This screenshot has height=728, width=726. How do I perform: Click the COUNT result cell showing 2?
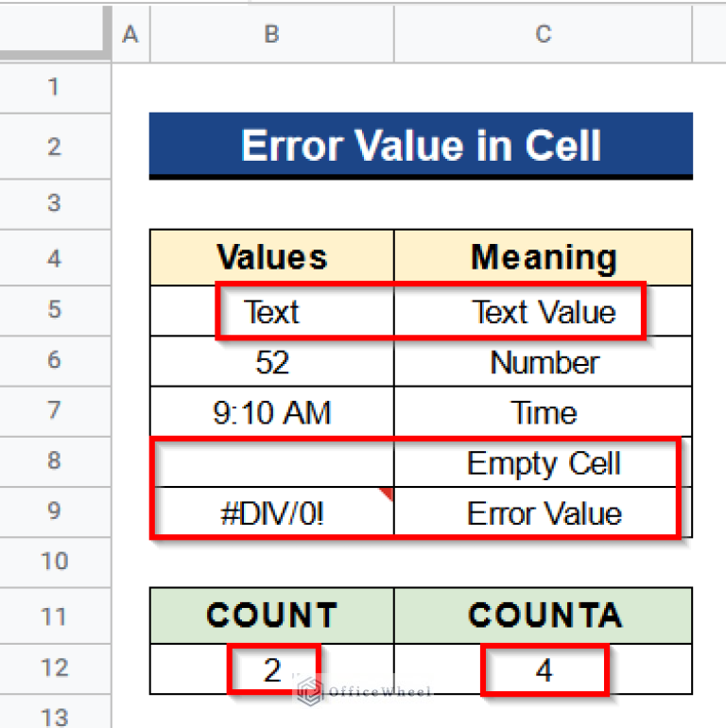click(x=272, y=669)
